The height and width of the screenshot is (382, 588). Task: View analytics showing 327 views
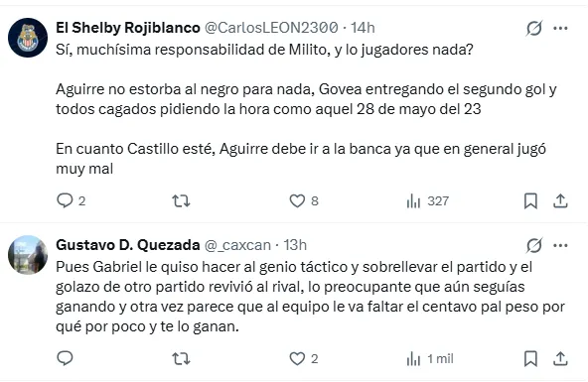coord(427,201)
